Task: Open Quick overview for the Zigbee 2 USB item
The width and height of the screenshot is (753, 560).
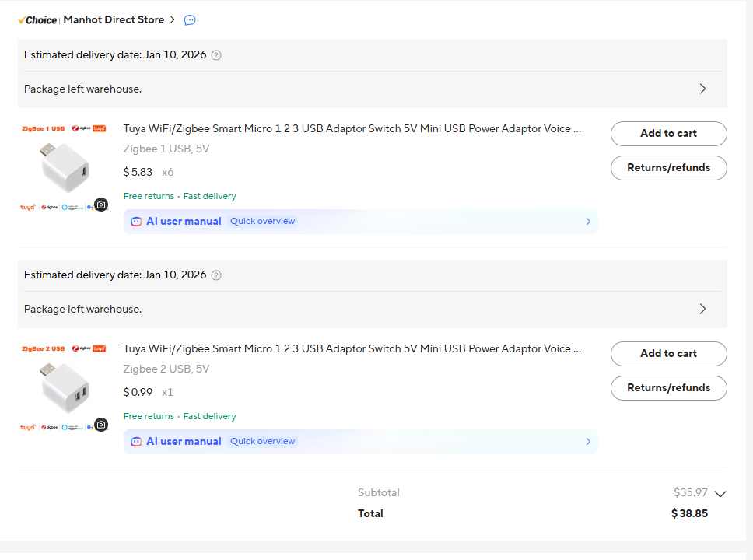Action: tap(263, 442)
